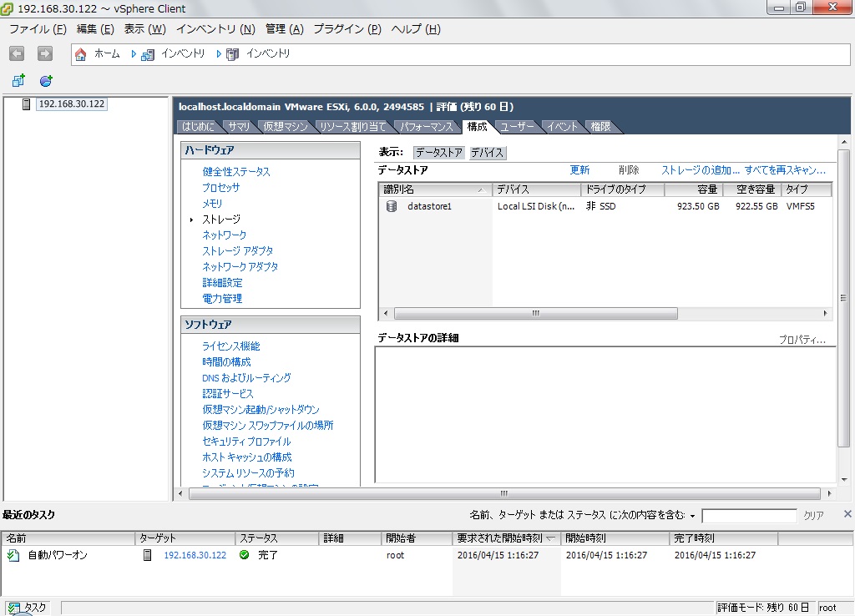Click the タスク icon in status bar
855x616 pixels.
tap(14, 608)
